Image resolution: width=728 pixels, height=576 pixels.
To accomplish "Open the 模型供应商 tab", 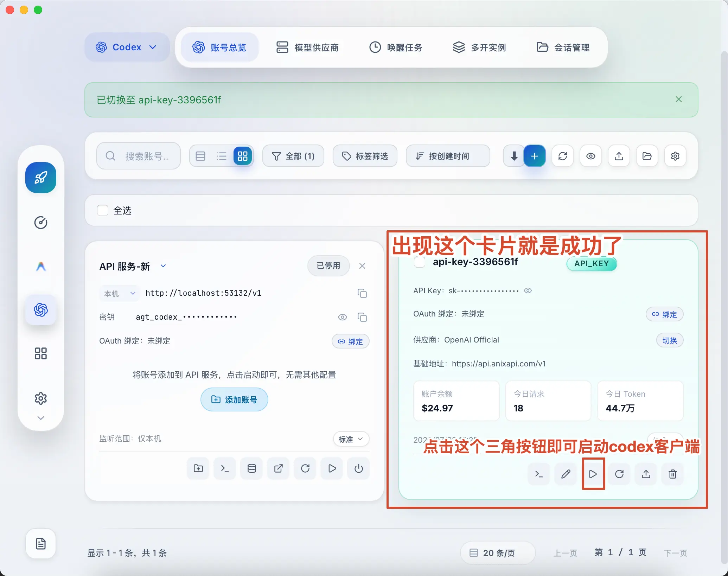I will pos(307,47).
